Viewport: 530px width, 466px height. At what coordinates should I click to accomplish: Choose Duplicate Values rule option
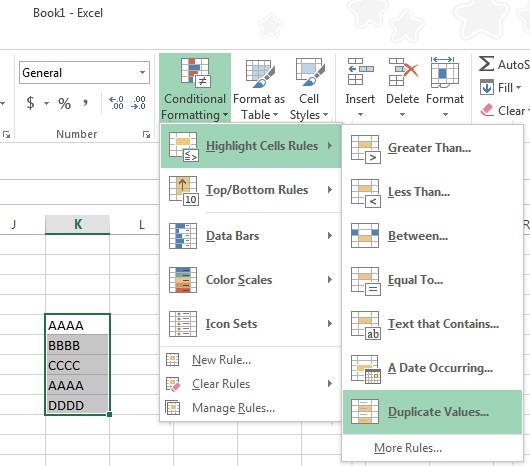pyautogui.click(x=432, y=412)
